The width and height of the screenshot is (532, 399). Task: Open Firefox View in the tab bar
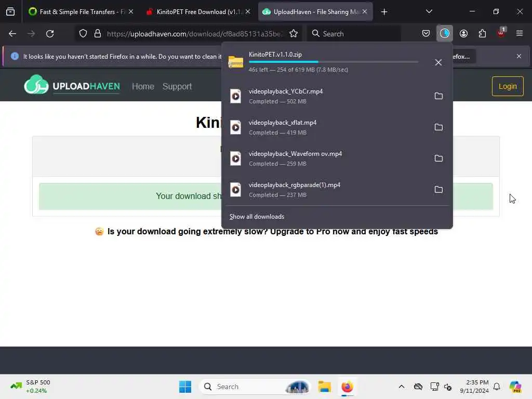10,12
